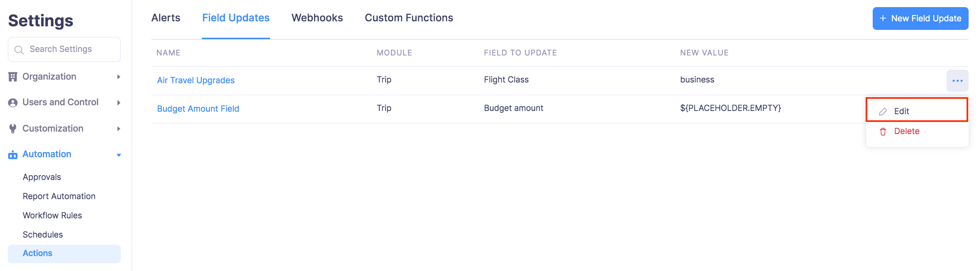Image resolution: width=980 pixels, height=271 pixels.
Task: Select the Organization sidebar icon
Action: coord(12,76)
